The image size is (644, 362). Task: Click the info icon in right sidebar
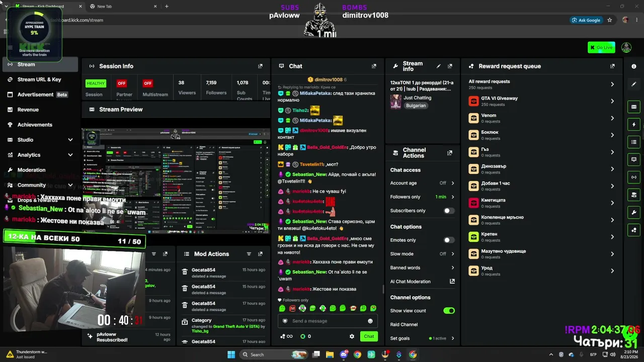tap(634, 66)
